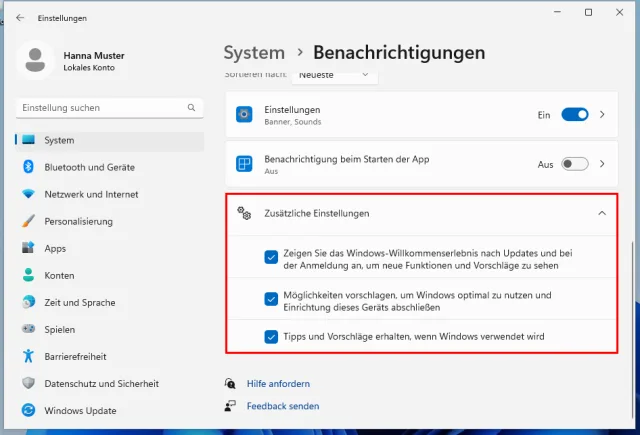Click the back arrow in the title bar

click(x=20, y=18)
